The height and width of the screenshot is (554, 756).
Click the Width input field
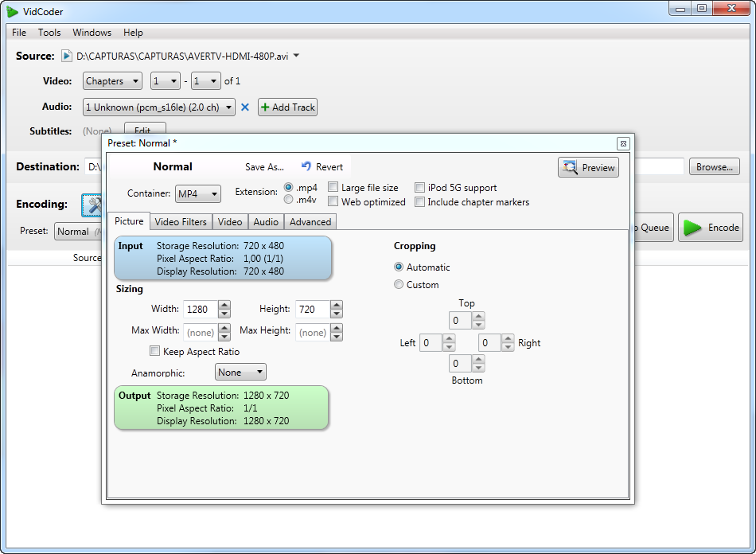click(x=200, y=310)
